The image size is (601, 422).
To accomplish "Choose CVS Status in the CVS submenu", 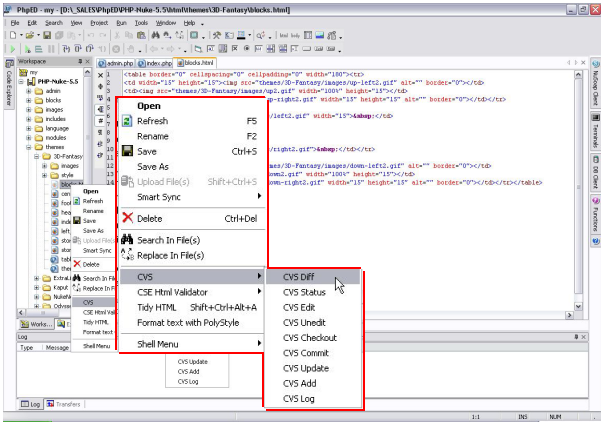I will point(313,292).
